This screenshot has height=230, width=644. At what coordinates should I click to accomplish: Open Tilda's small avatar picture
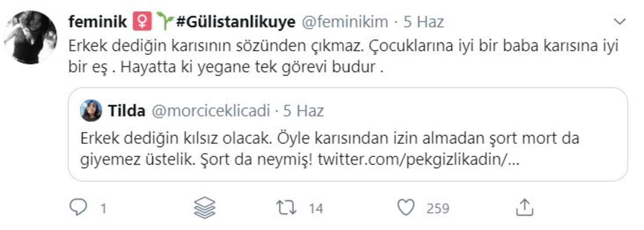pyautogui.click(x=91, y=110)
